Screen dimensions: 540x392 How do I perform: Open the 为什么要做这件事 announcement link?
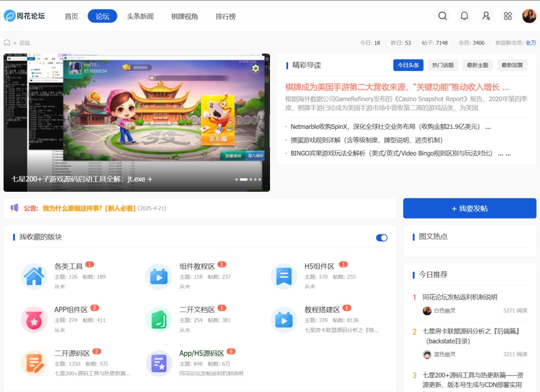[x=89, y=208]
